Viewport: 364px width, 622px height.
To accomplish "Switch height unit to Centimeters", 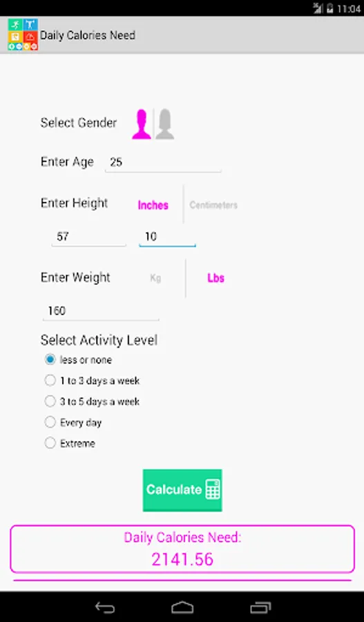I will [213, 205].
